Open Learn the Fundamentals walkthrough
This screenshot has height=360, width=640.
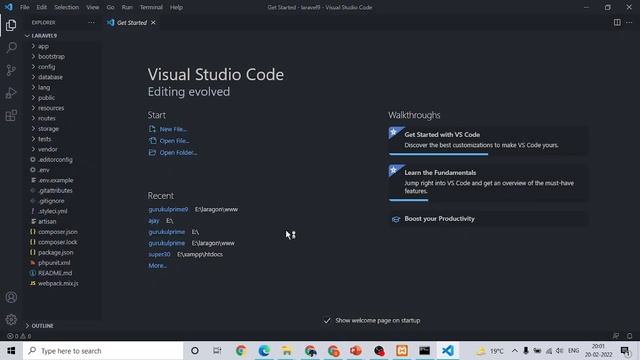(x=488, y=183)
